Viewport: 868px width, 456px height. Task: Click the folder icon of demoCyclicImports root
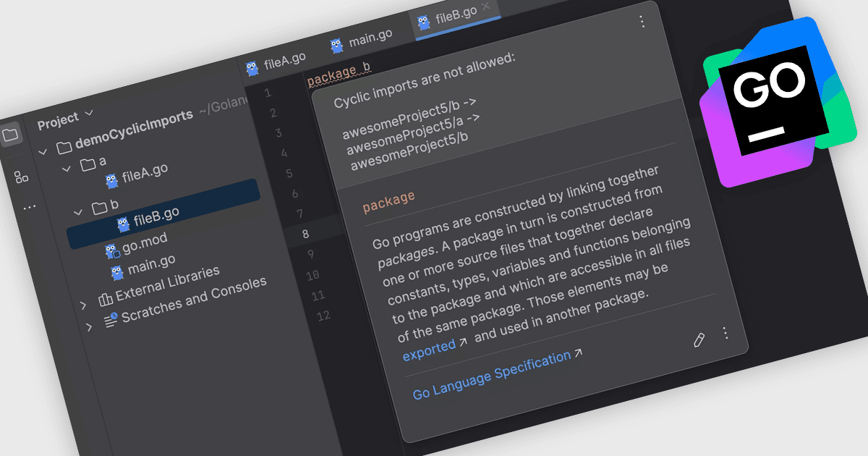click(x=64, y=148)
